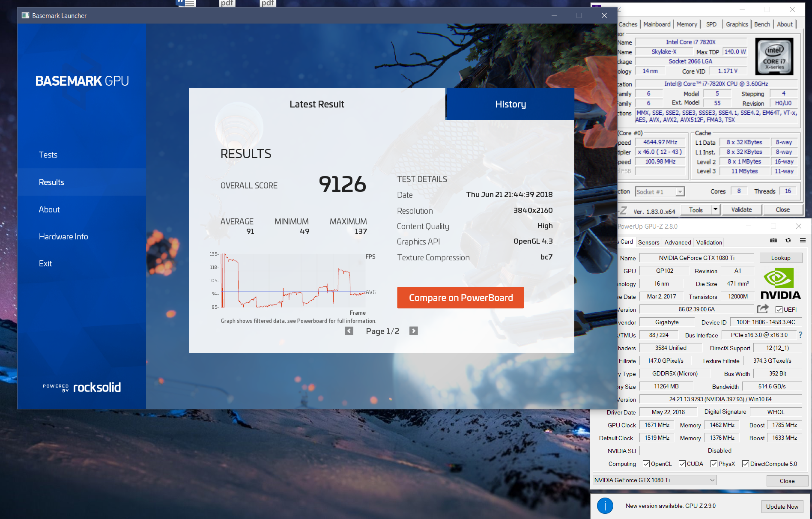Switch to the Memory tab in CPU-Z
Image resolution: width=812 pixels, height=519 pixels.
[687, 24]
